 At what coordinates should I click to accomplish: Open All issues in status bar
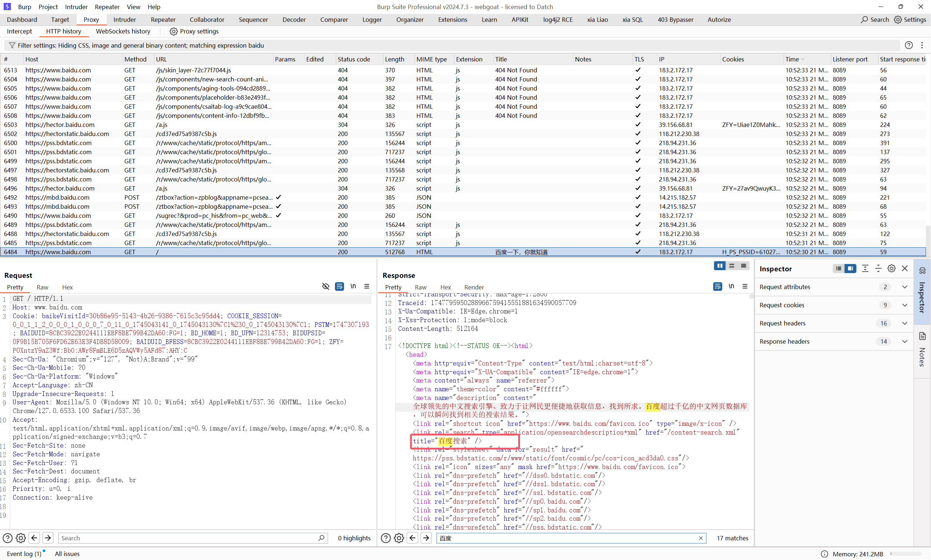point(67,554)
